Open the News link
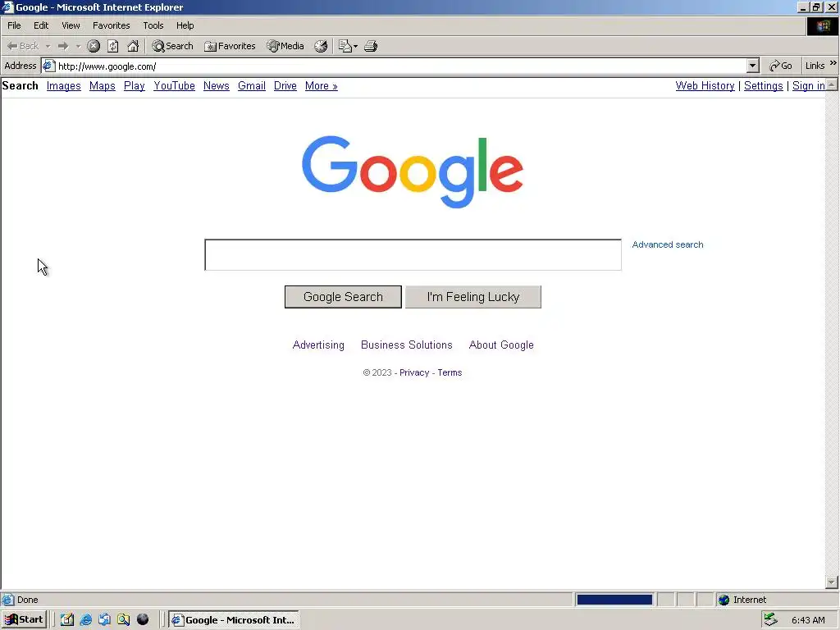This screenshot has height=630, width=840. tap(216, 85)
